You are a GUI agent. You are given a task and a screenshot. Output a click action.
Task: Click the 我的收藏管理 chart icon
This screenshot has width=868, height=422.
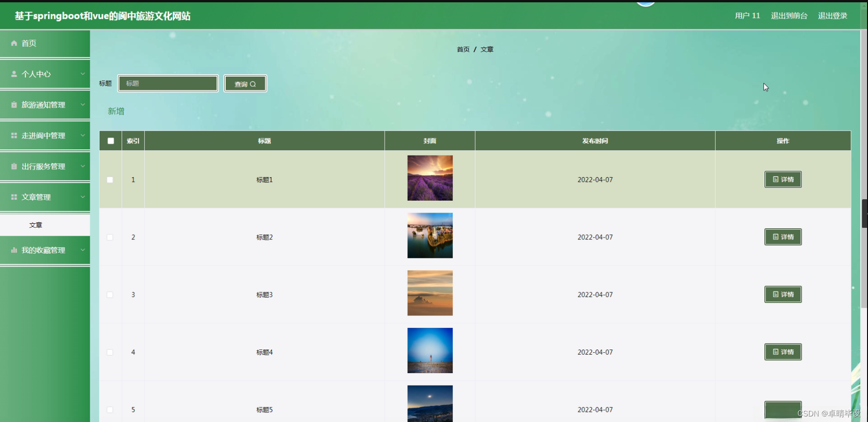14,250
